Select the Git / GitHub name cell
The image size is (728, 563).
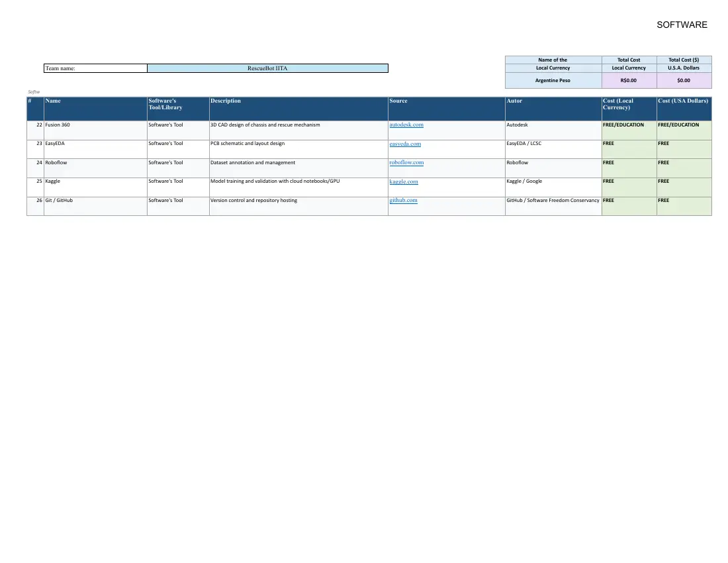click(96, 206)
